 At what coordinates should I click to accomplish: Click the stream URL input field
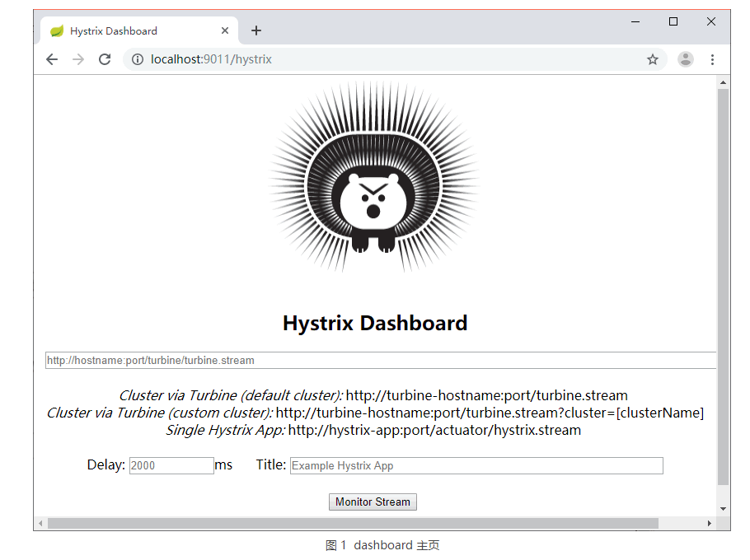381,360
